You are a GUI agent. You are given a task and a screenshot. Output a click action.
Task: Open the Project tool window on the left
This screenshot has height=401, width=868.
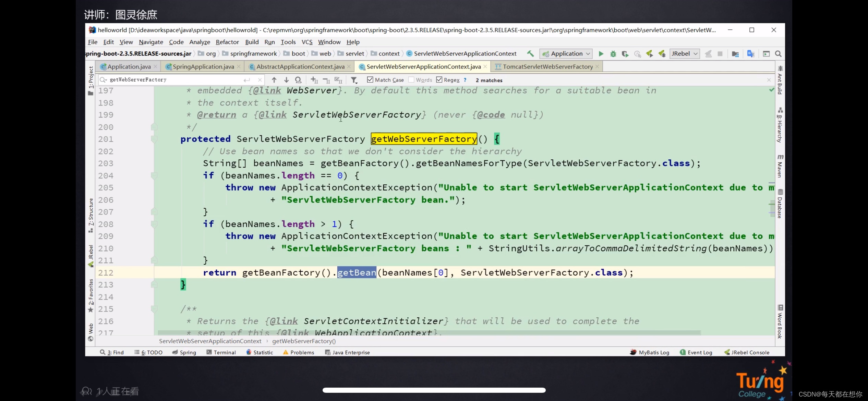91,81
